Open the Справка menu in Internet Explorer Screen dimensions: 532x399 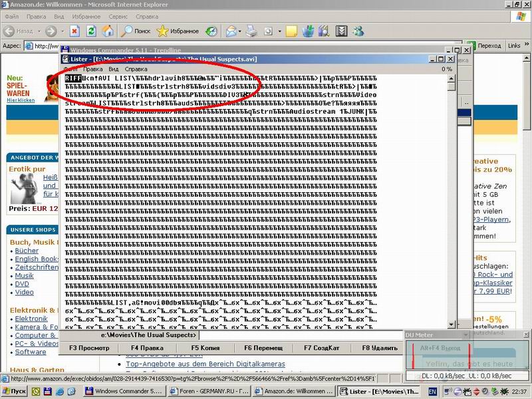point(147,16)
